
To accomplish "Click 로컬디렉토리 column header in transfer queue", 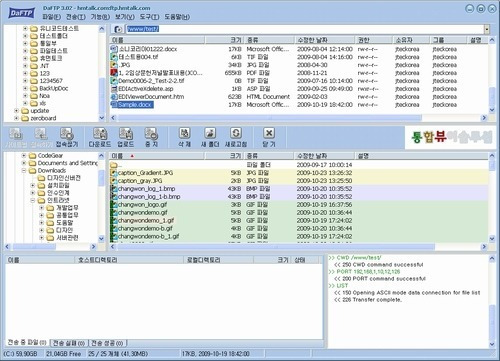I will 218,260.
